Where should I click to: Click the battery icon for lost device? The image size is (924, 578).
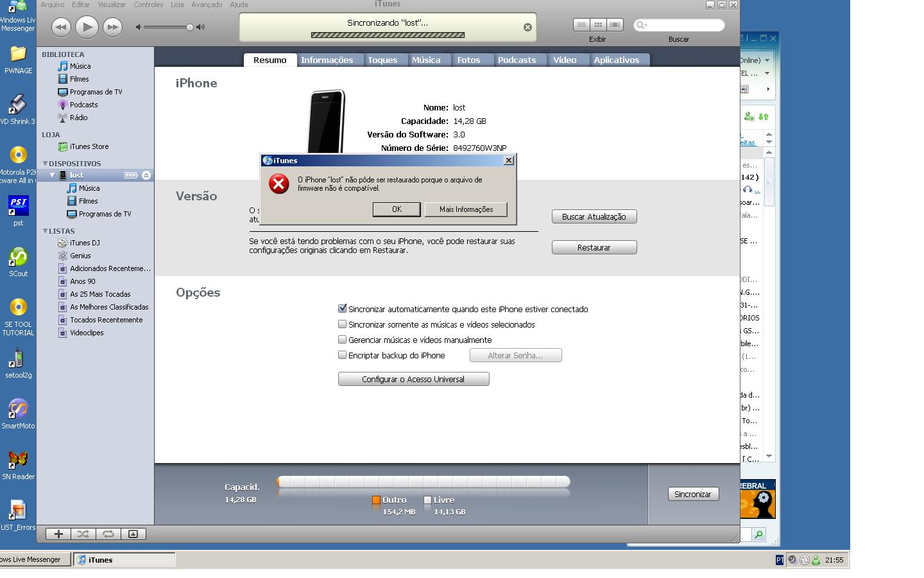coord(131,175)
